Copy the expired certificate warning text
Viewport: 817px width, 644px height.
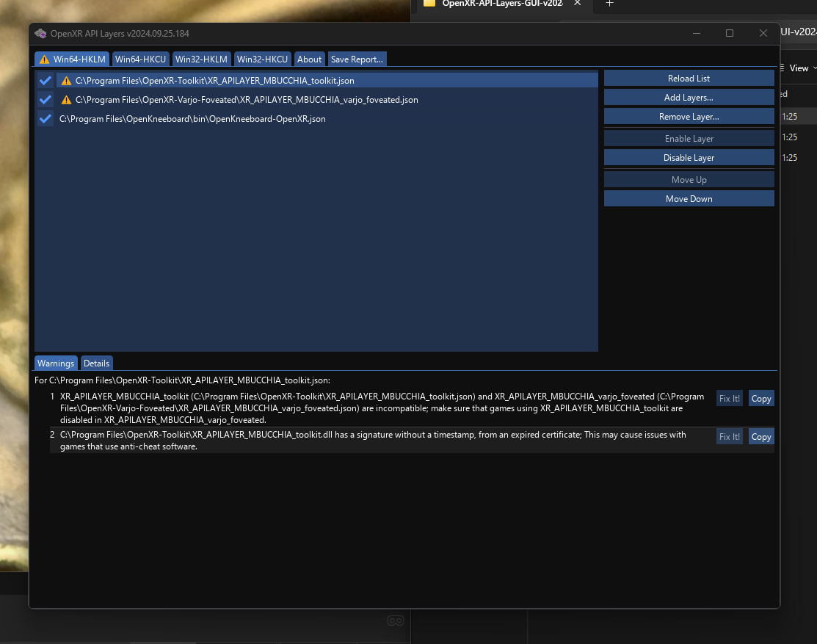coord(761,437)
